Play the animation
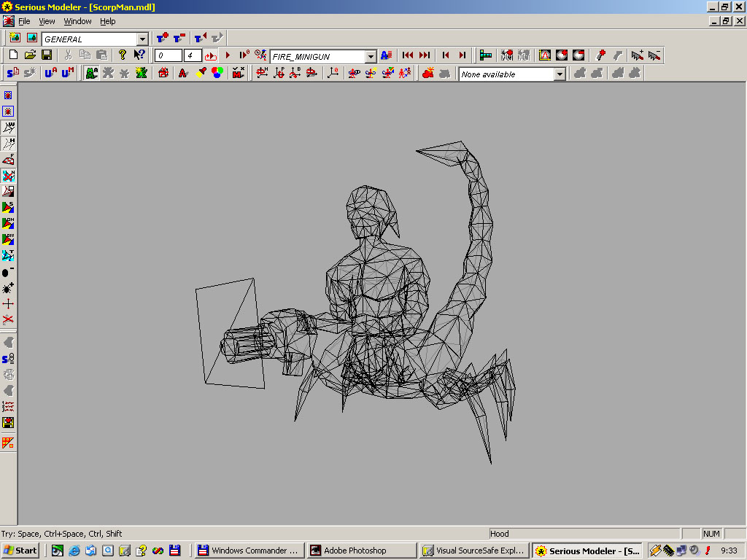The image size is (747, 560). (x=228, y=55)
